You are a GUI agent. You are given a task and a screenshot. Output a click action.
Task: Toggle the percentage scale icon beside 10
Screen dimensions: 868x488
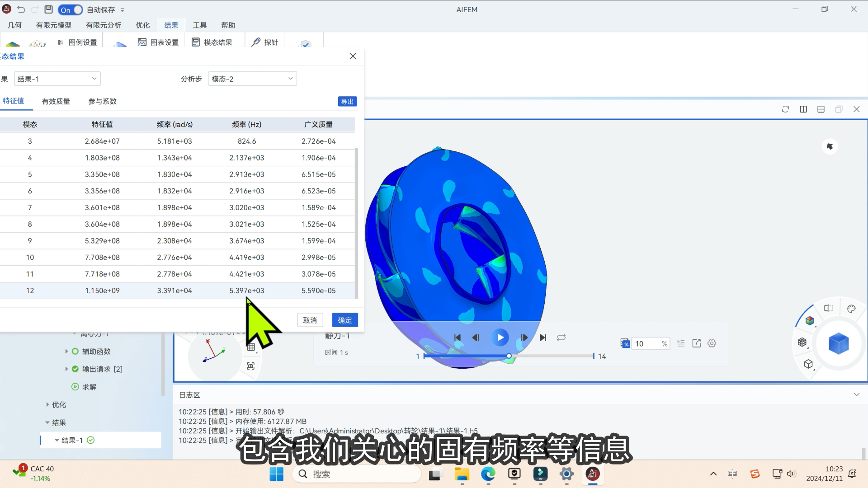[x=625, y=343]
